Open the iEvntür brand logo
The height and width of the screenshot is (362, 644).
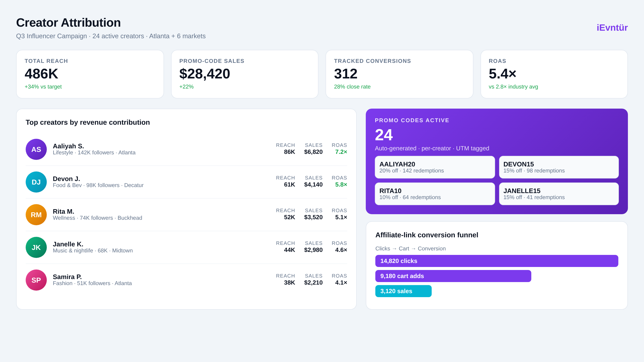pyautogui.click(x=612, y=28)
